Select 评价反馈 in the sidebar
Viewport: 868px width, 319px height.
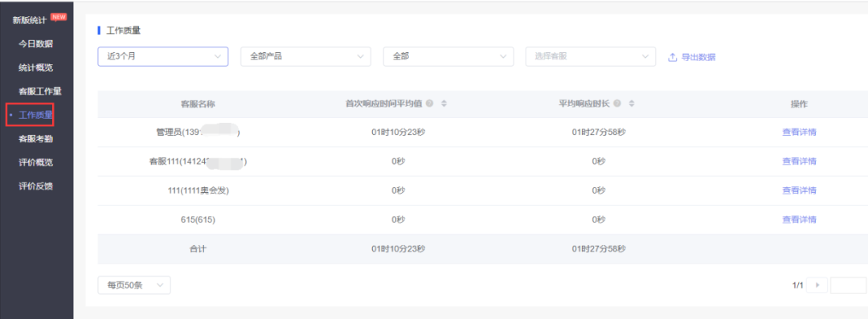click(36, 186)
